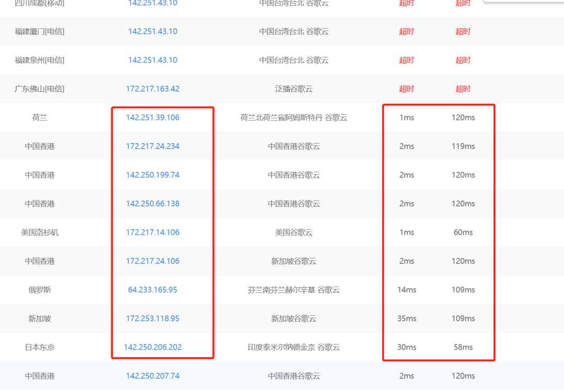Screen dimensions: 564x392
Task: Select 中国香港 in the 142.250.207.74 row
Action: coord(40,376)
